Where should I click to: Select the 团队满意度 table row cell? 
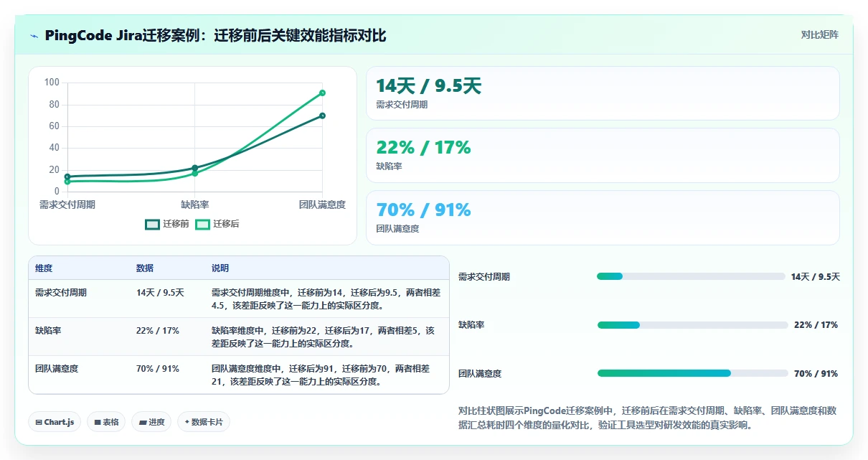point(57,369)
